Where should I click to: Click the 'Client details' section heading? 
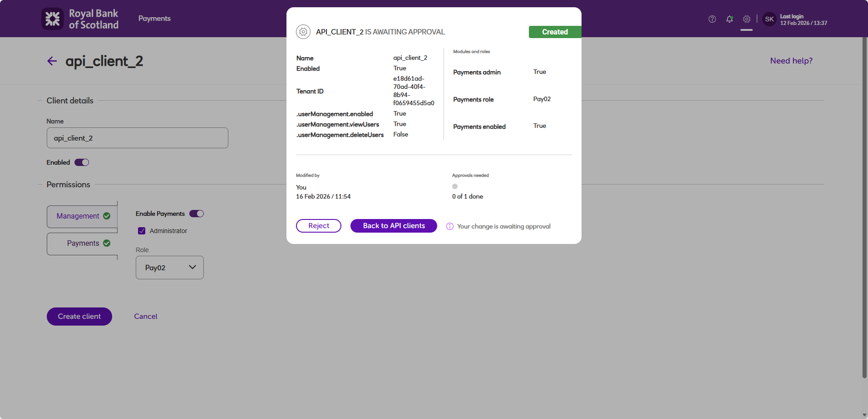point(70,101)
